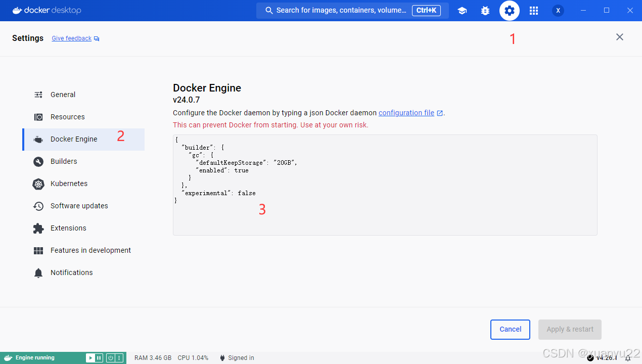Click the CPU 1.04% status text
The image size is (642, 364).
coord(193,358)
